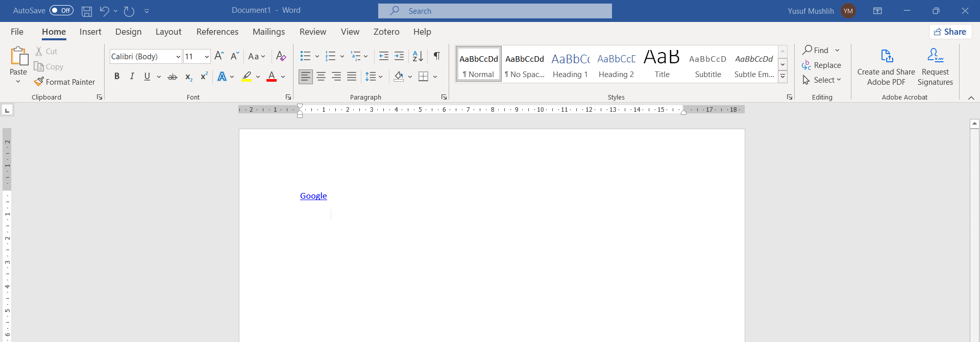Activate the Format Painter

[x=65, y=82]
